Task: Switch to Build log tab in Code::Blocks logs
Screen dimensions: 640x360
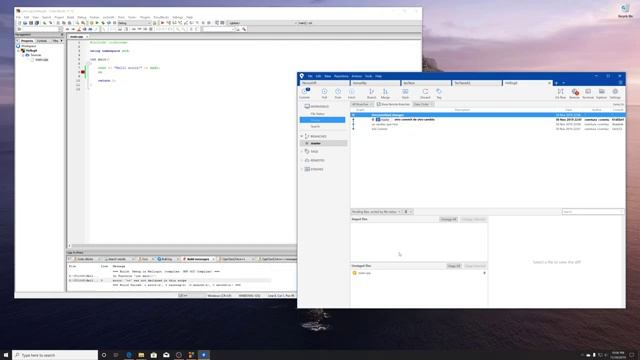Action: point(166,259)
